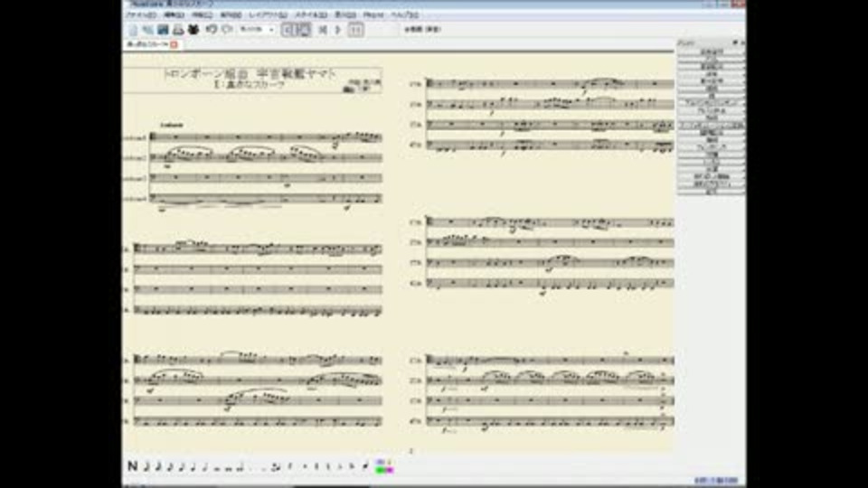Save the score with the floppy disk icon
Image resolution: width=868 pixels, height=488 pixels.
[x=163, y=29]
